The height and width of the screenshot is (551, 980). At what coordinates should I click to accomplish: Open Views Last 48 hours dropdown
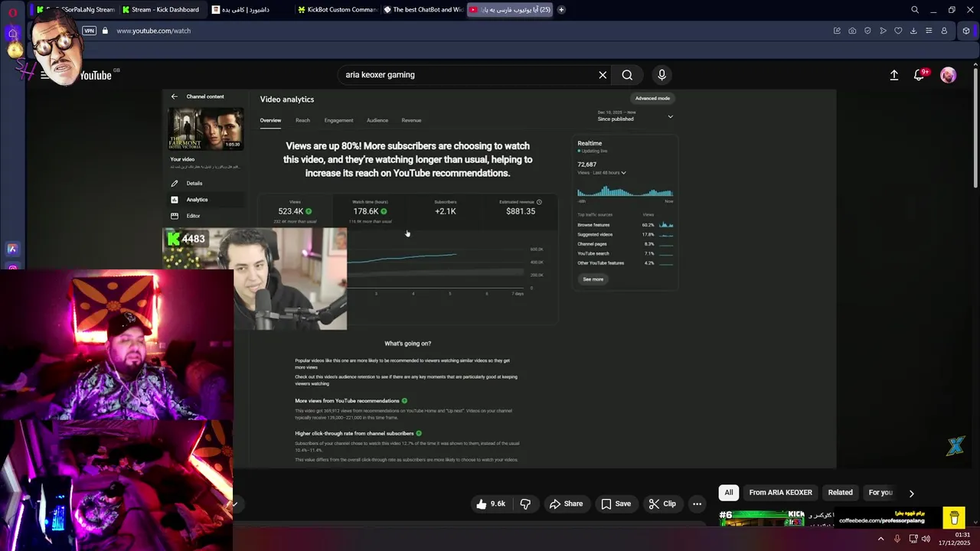(x=602, y=173)
